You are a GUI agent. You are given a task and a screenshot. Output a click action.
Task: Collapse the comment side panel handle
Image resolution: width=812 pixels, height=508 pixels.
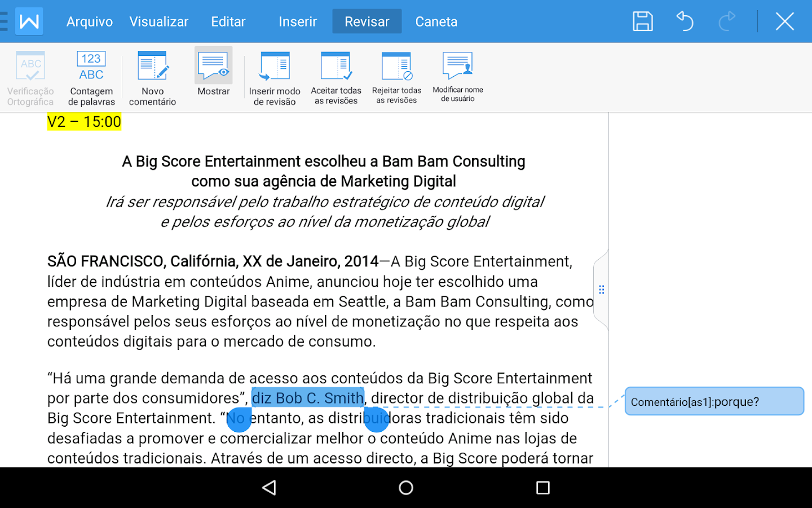(x=602, y=290)
